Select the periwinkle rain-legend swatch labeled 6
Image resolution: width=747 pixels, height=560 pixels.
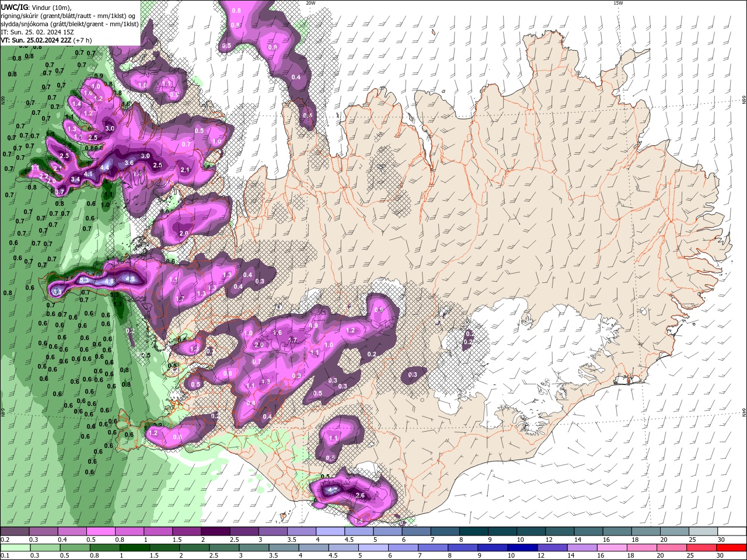point(403,548)
